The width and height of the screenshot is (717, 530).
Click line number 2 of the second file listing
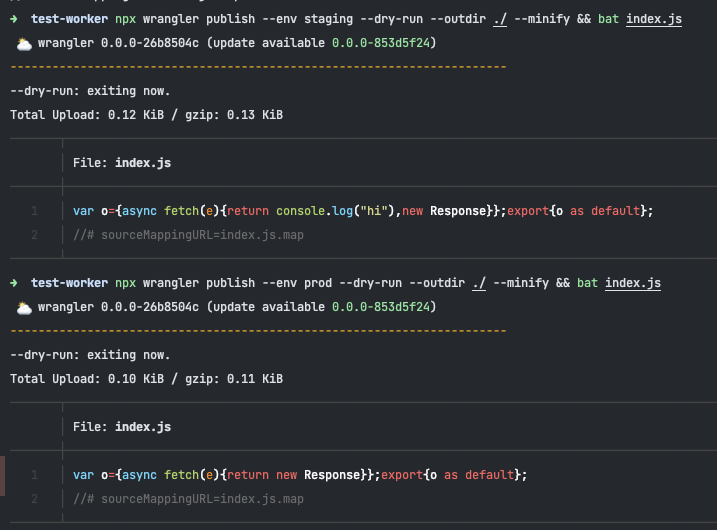tap(35, 499)
